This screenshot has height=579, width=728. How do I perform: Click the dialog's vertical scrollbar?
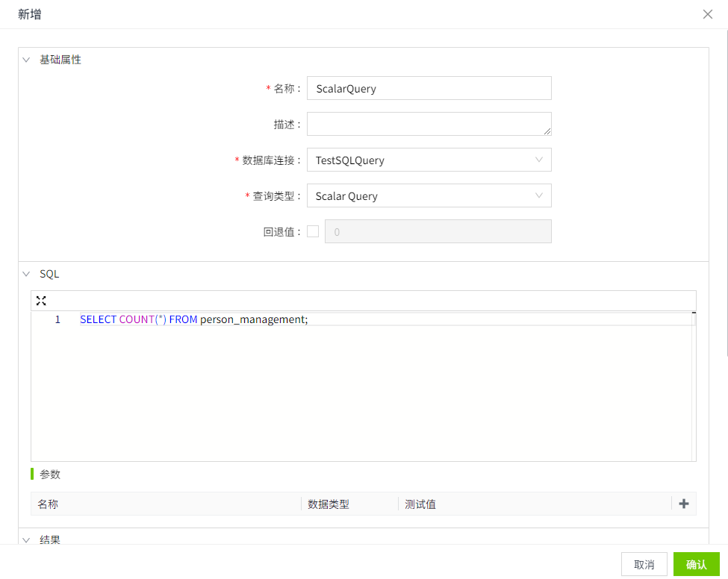[724, 187]
